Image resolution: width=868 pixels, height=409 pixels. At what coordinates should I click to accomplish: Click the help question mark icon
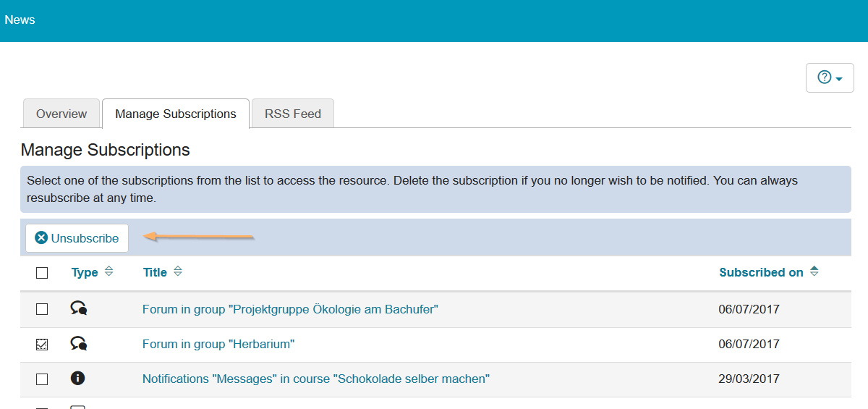click(x=824, y=77)
